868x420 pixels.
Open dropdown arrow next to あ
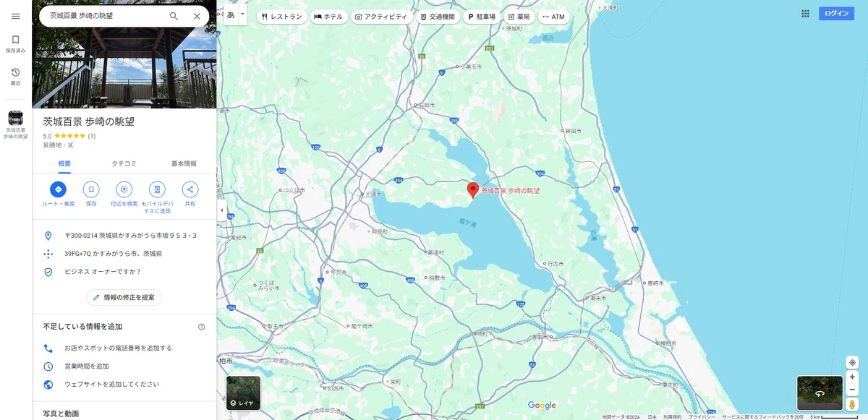(243, 14)
